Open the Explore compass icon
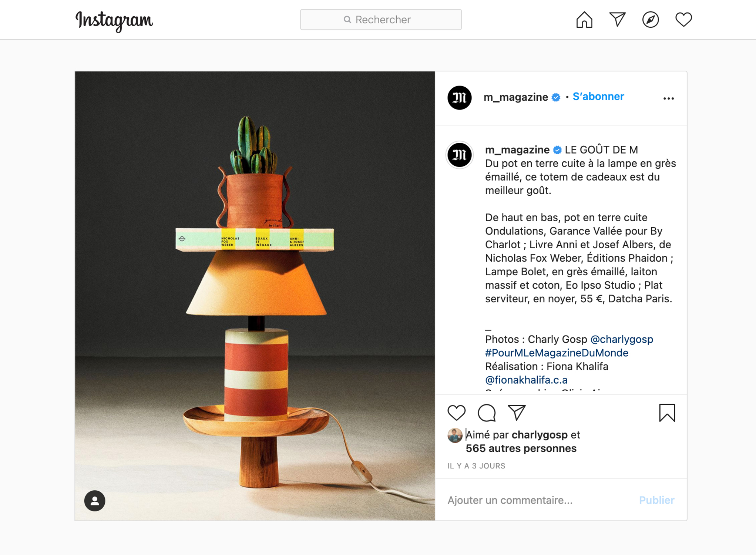756x555 pixels. [651, 20]
